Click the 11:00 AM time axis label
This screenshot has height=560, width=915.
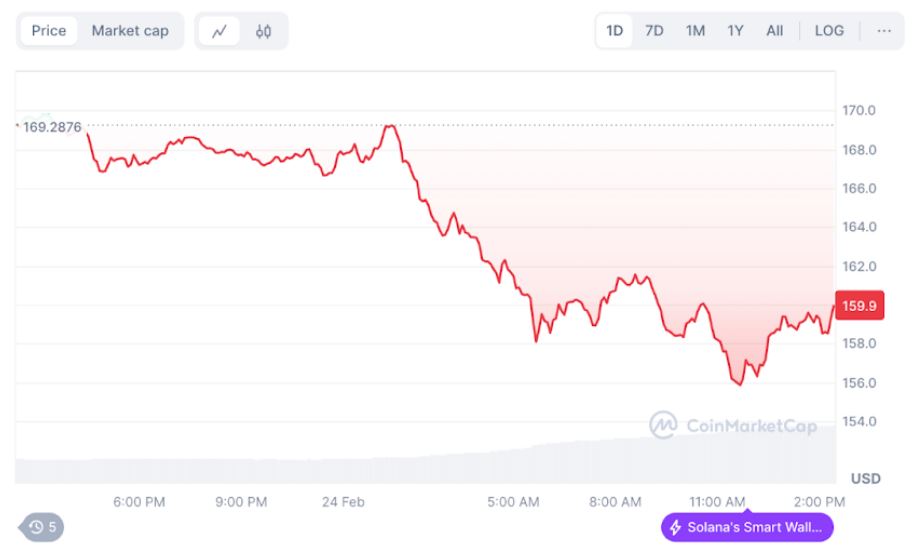(717, 501)
